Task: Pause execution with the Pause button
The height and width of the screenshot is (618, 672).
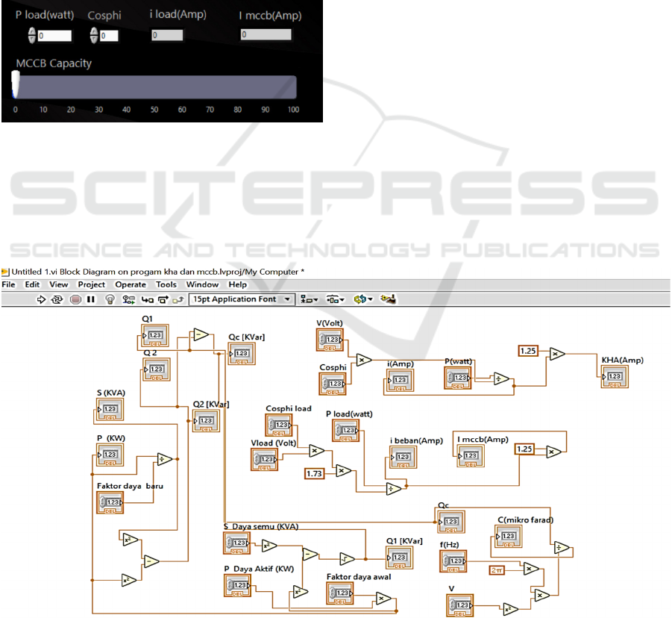Action: click(91, 299)
